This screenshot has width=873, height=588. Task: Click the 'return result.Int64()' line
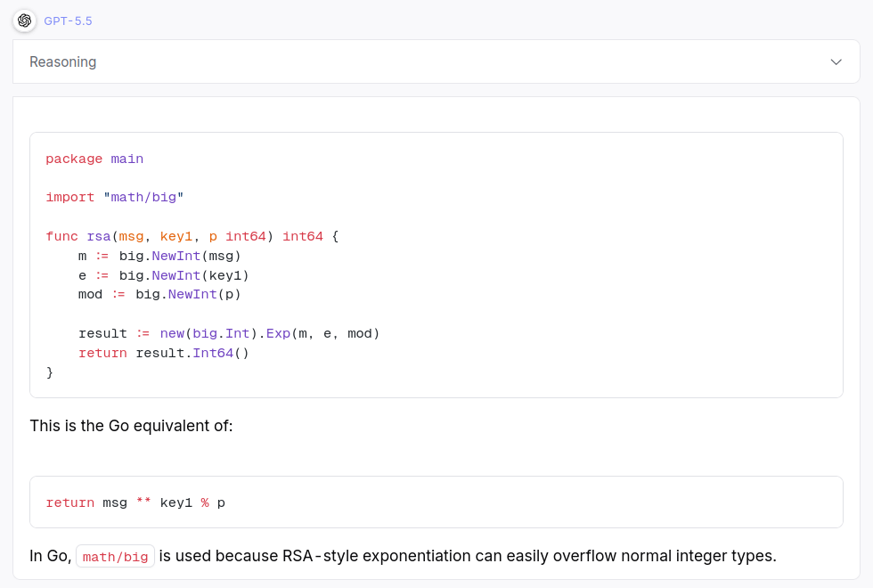pos(164,353)
